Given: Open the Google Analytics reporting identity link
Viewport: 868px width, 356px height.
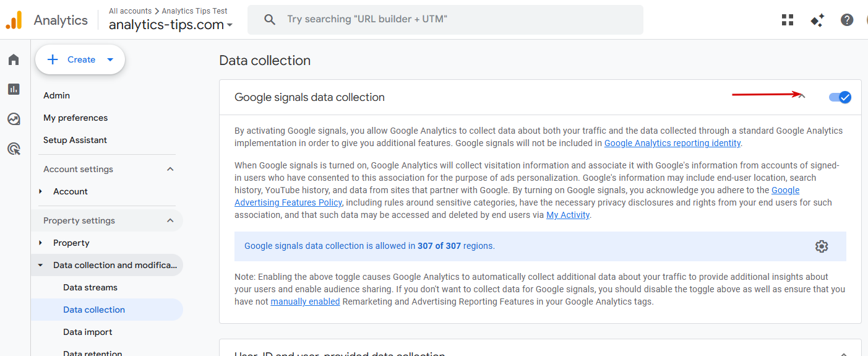Looking at the screenshot, I should 672,143.
